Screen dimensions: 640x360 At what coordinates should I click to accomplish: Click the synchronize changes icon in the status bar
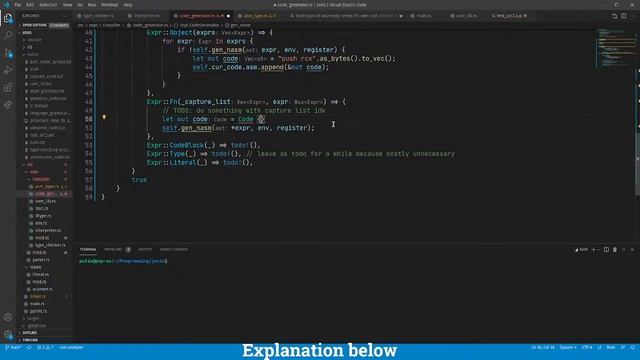pos(29,347)
